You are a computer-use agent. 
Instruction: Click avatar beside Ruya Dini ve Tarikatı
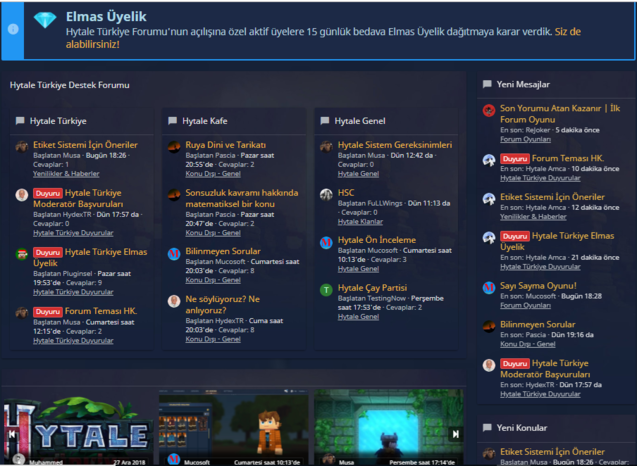pyautogui.click(x=174, y=147)
